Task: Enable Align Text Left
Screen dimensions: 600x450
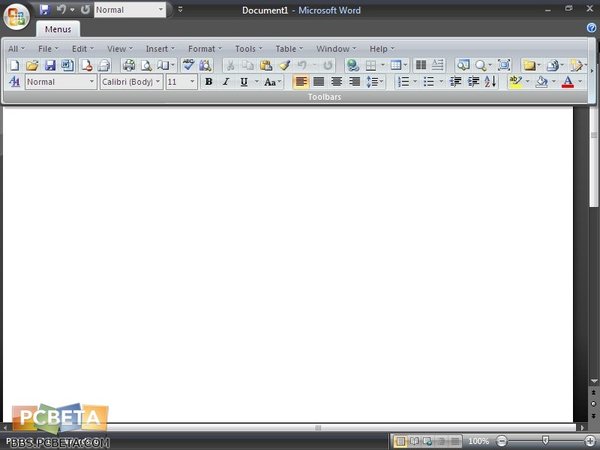Action: pyautogui.click(x=301, y=82)
